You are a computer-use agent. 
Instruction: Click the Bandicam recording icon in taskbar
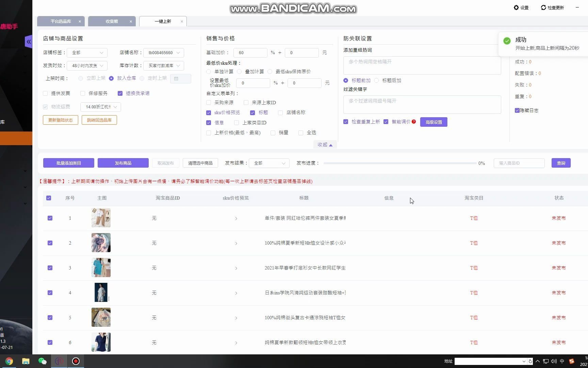click(x=76, y=361)
